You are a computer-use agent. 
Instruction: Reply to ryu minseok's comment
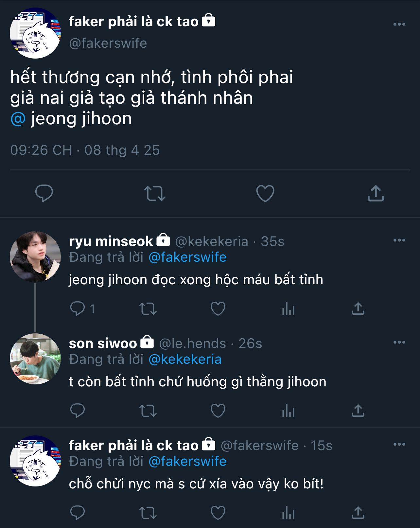coord(78,308)
